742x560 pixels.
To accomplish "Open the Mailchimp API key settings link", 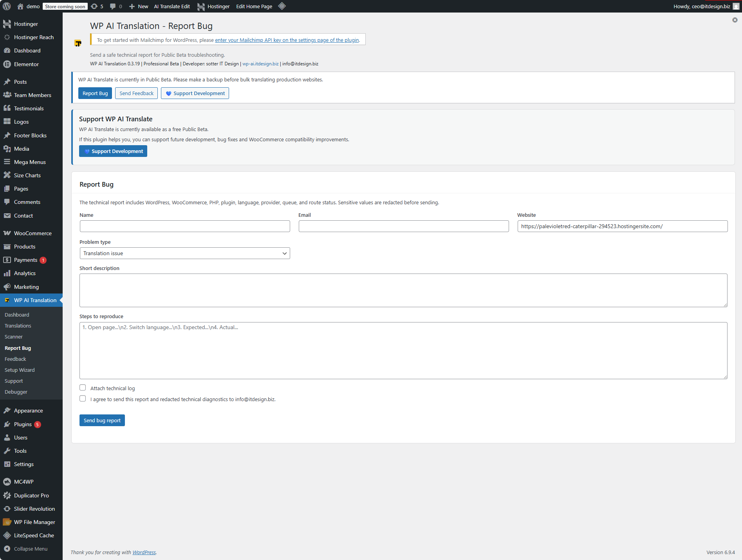I will pyautogui.click(x=287, y=40).
